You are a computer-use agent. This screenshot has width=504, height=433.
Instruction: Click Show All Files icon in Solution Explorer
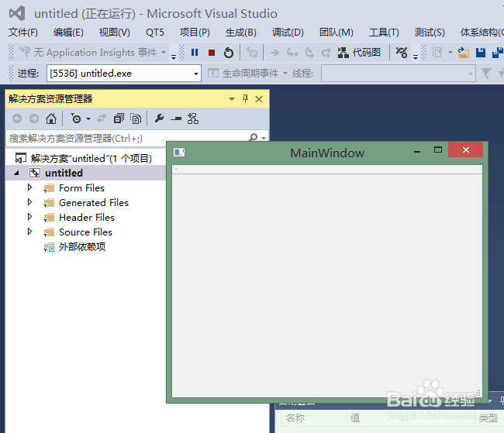point(136,119)
